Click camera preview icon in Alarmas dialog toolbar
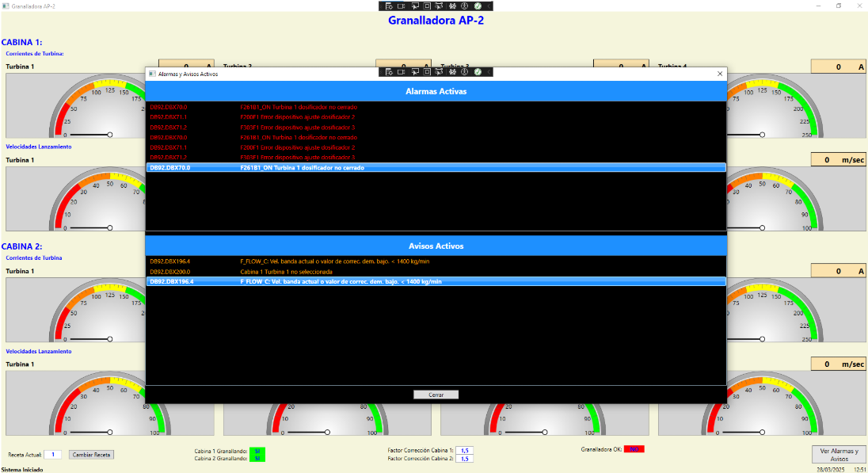868x473 pixels. click(402, 72)
